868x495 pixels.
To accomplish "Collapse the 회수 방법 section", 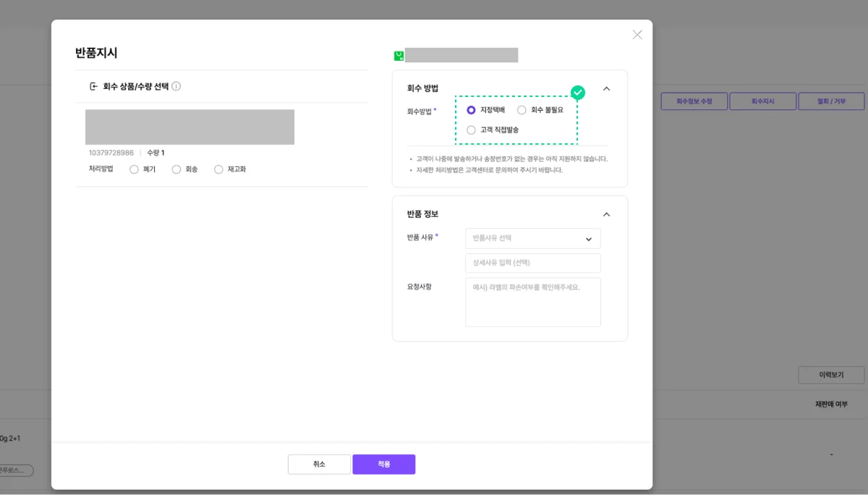I will (606, 88).
